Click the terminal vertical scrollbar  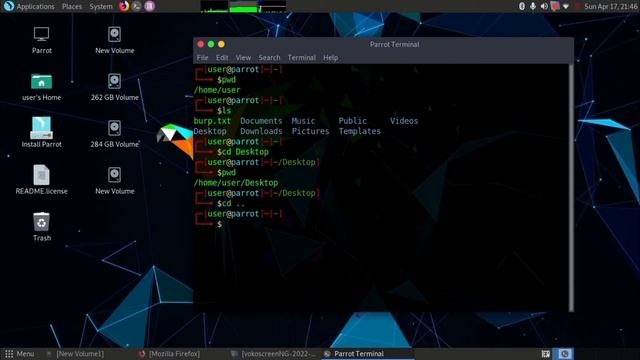571,188
